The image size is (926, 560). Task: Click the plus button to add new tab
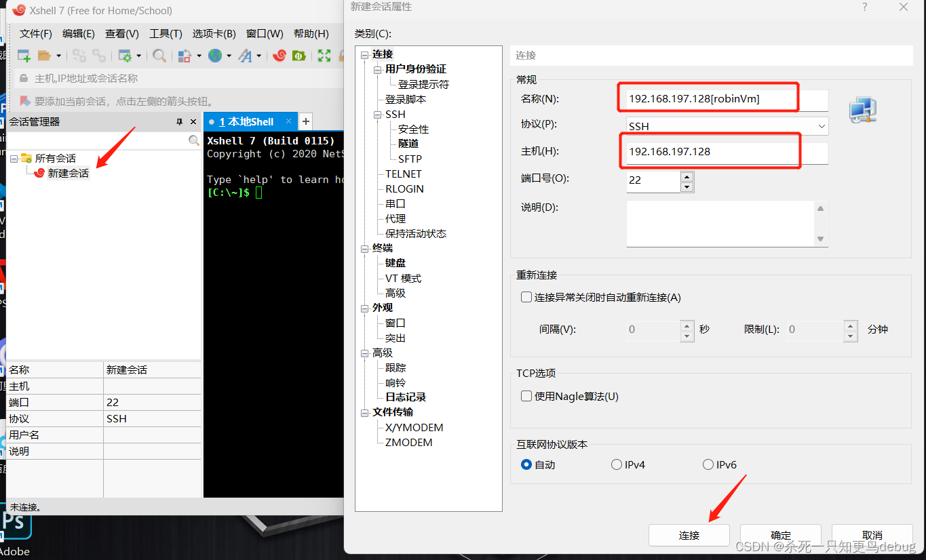pos(306,121)
